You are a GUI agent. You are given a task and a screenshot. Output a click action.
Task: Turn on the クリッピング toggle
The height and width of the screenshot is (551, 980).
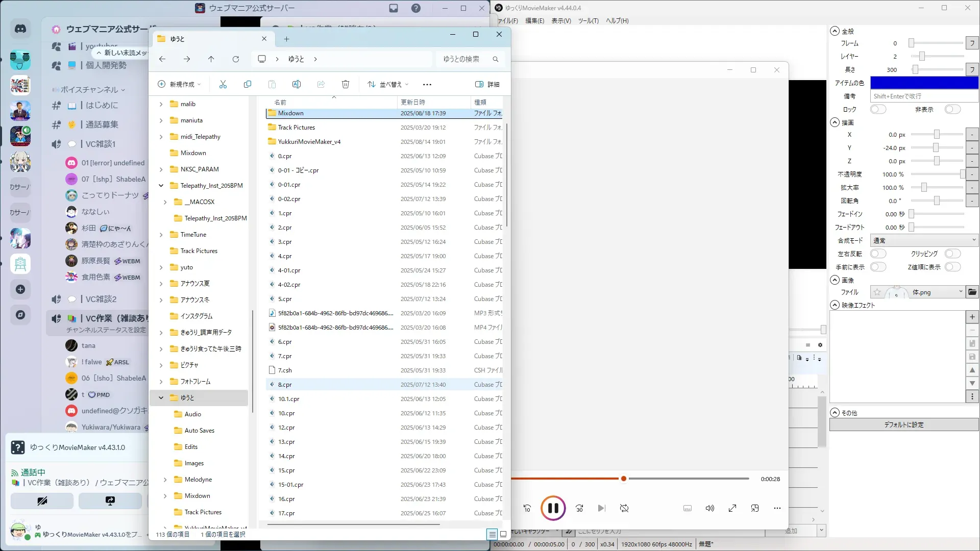[952, 254]
